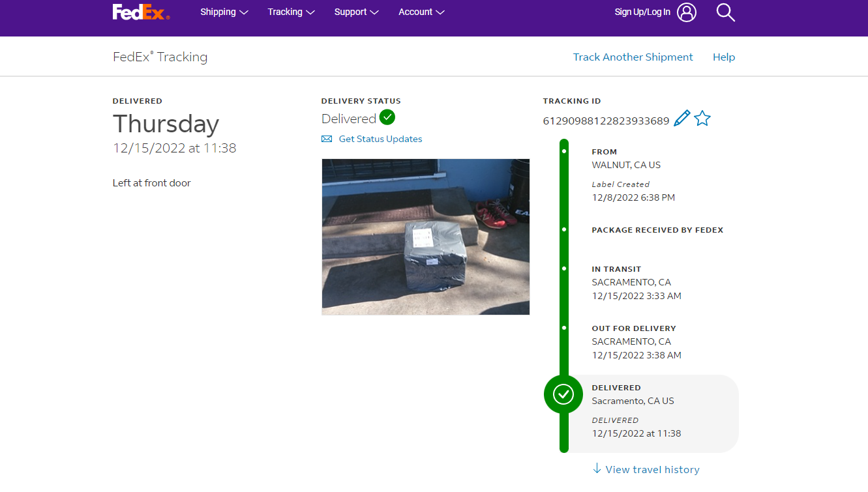Click Track Another Shipment link
Screen dimensions: 868x492
click(x=633, y=57)
